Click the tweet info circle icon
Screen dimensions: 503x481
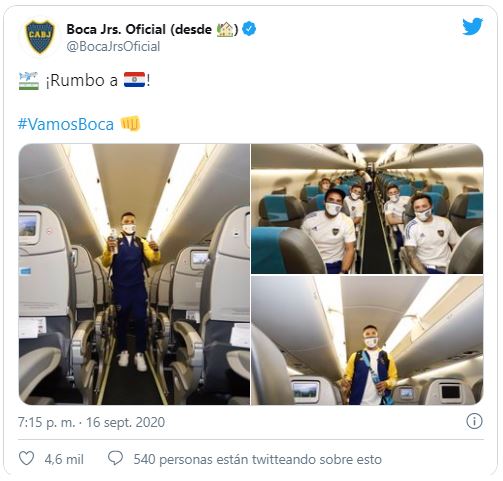tap(474, 421)
